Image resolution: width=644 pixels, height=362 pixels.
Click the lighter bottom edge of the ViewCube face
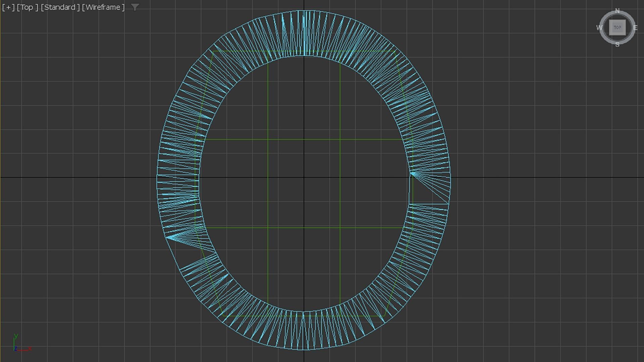(617, 35)
